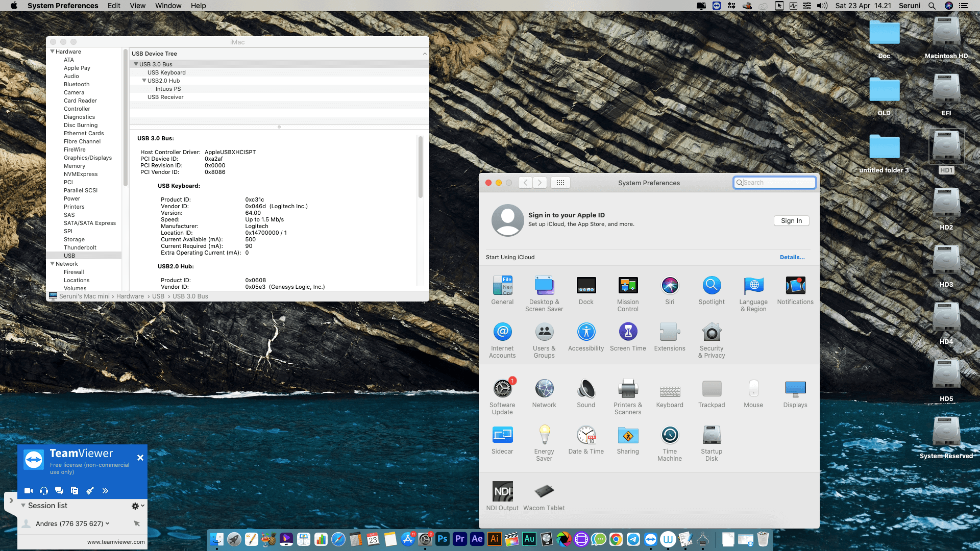This screenshot has height=551, width=980.
Task: Collapse the USB Device Tree header chevron
Action: (425, 54)
